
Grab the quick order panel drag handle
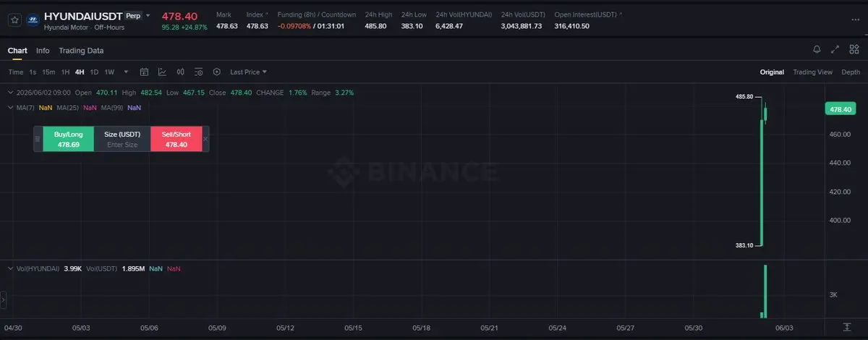pos(38,139)
